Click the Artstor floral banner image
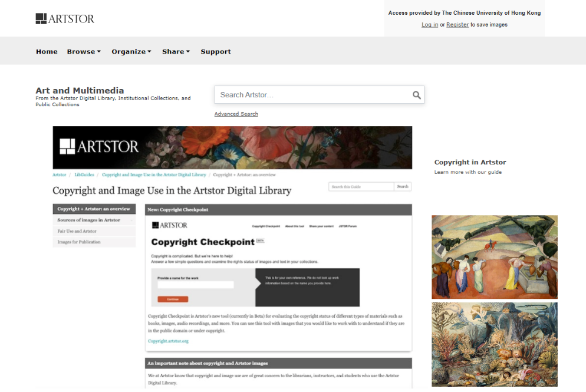The width and height of the screenshot is (586, 392). 232,147
